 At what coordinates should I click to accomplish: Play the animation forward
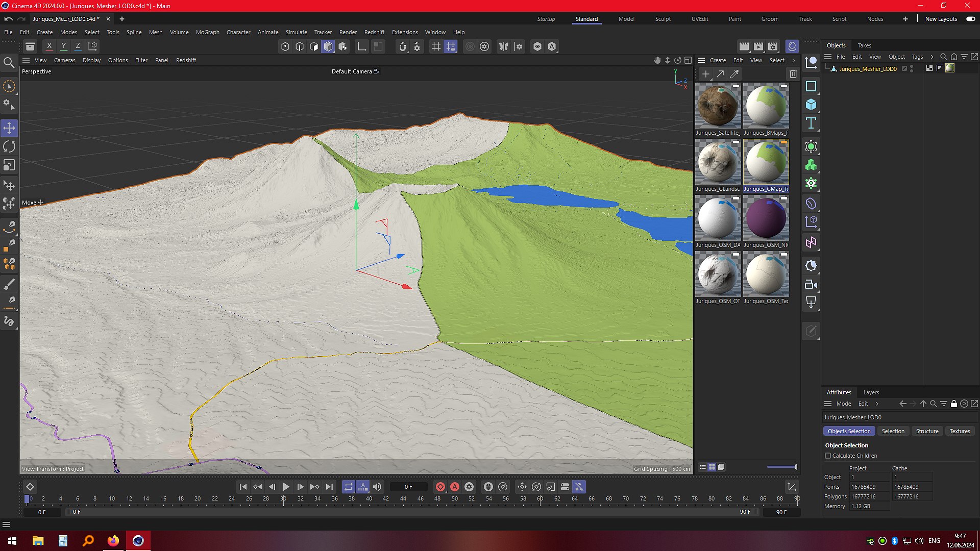286,487
